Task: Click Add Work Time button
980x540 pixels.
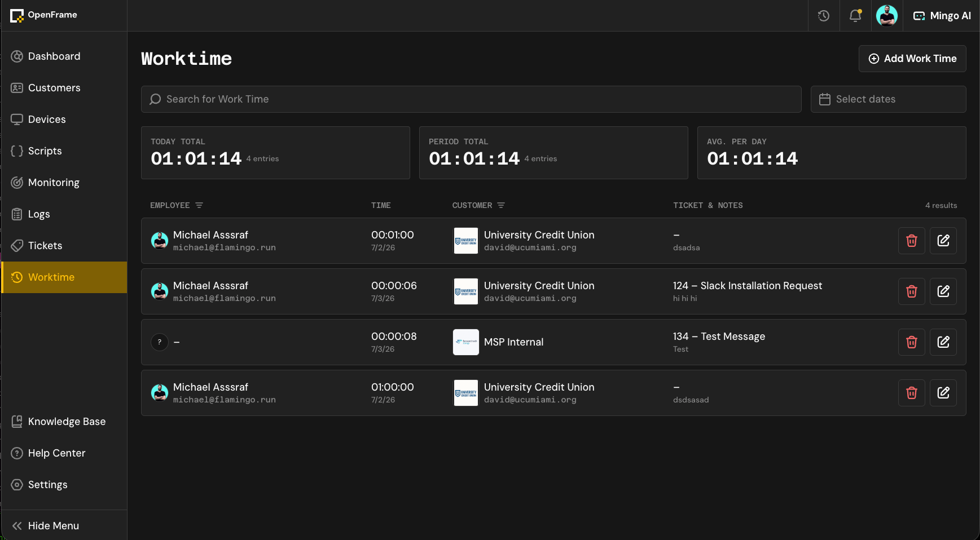Action: coord(912,59)
